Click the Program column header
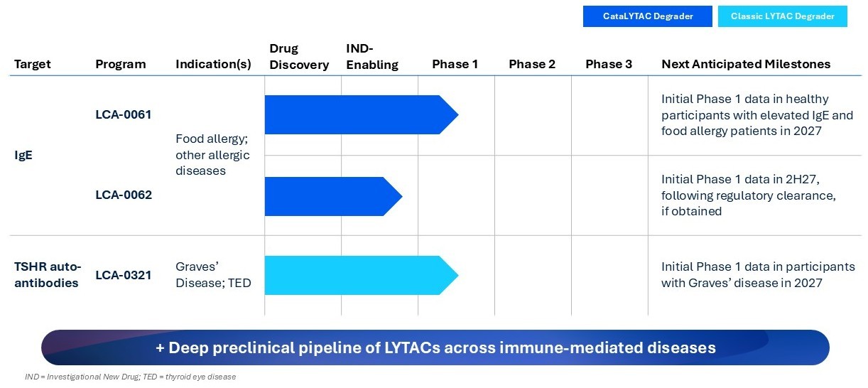868x388 pixels. [121, 64]
